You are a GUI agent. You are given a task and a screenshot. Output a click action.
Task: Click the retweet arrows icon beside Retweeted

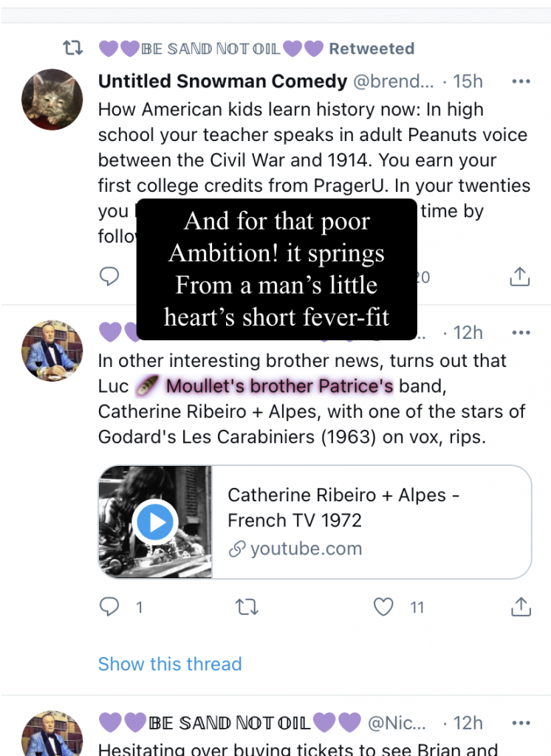pyautogui.click(x=73, y=48)
